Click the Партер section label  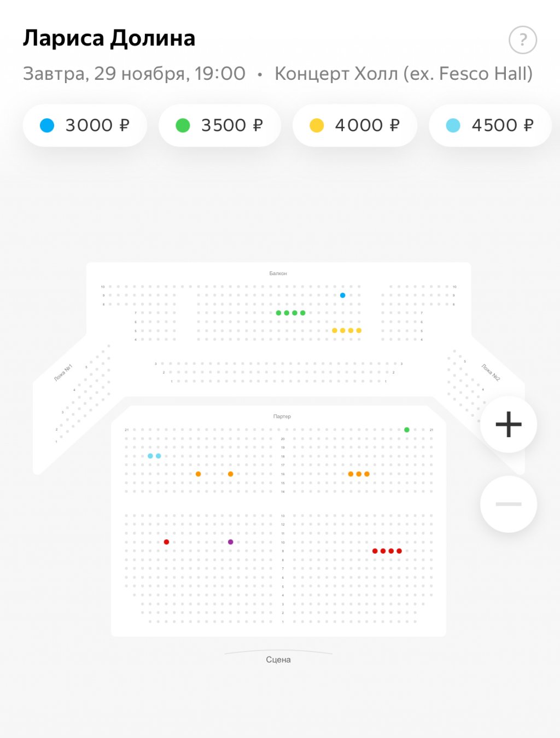[x=282, y=416]
